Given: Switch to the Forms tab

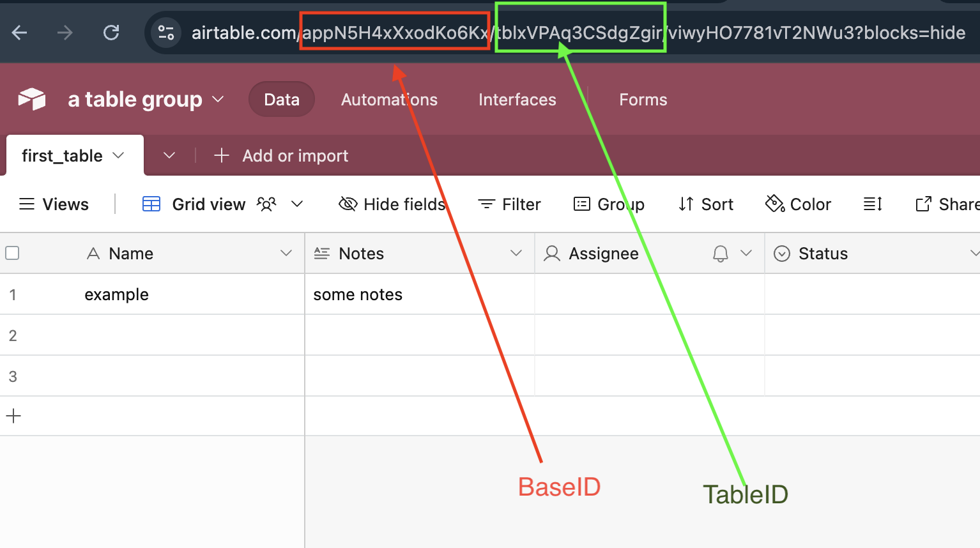Looking at the screenshot, I should pos(643,100).
